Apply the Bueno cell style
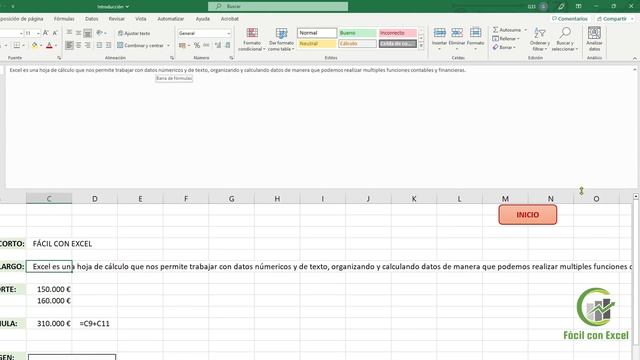This screenshot has height=360, width=640. [358, 33]
